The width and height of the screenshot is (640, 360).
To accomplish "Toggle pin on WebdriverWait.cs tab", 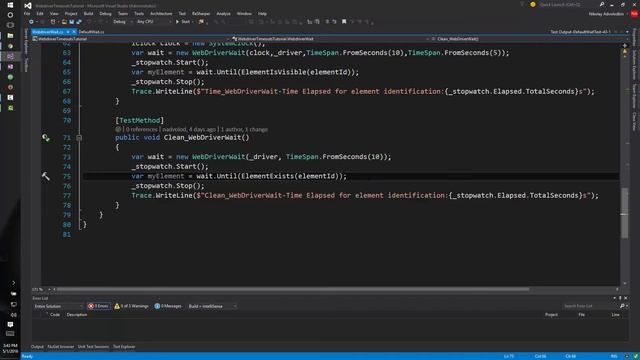I will coord(68,32).
